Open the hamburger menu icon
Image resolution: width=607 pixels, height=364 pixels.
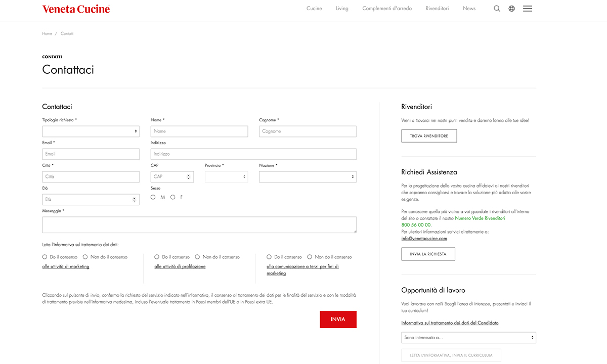click(528, 9)
